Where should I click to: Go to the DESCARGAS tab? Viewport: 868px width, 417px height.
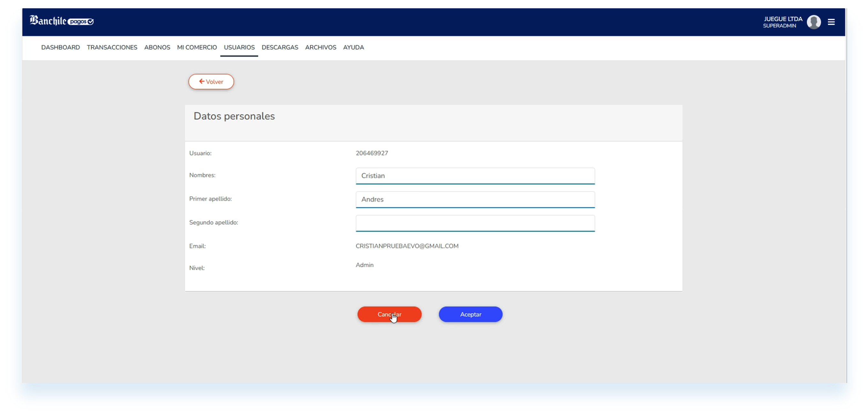coord(280,48)
